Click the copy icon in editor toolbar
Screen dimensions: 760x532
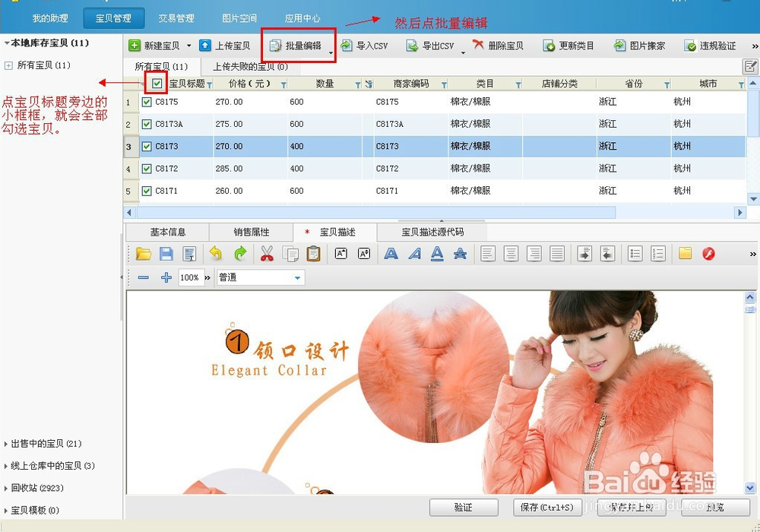point(290,253)
